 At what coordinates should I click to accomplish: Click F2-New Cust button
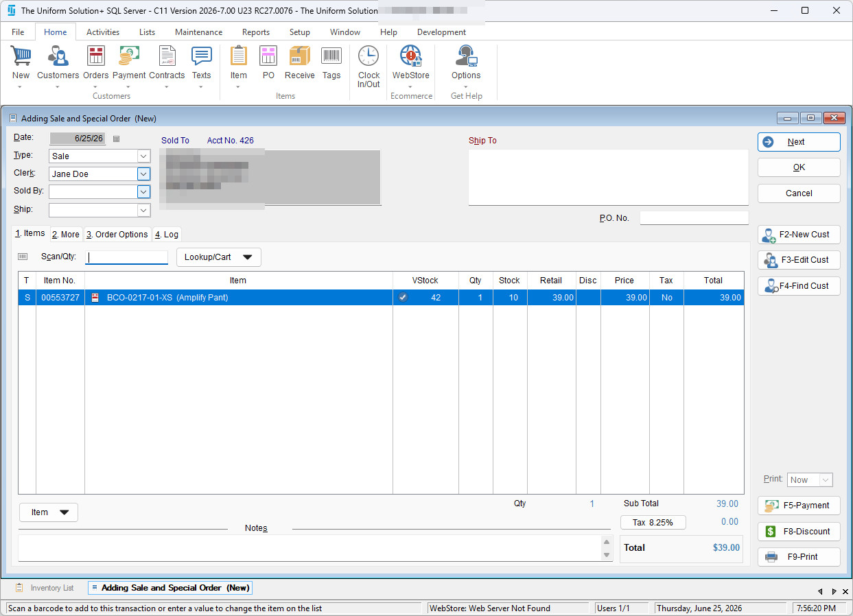799,235
